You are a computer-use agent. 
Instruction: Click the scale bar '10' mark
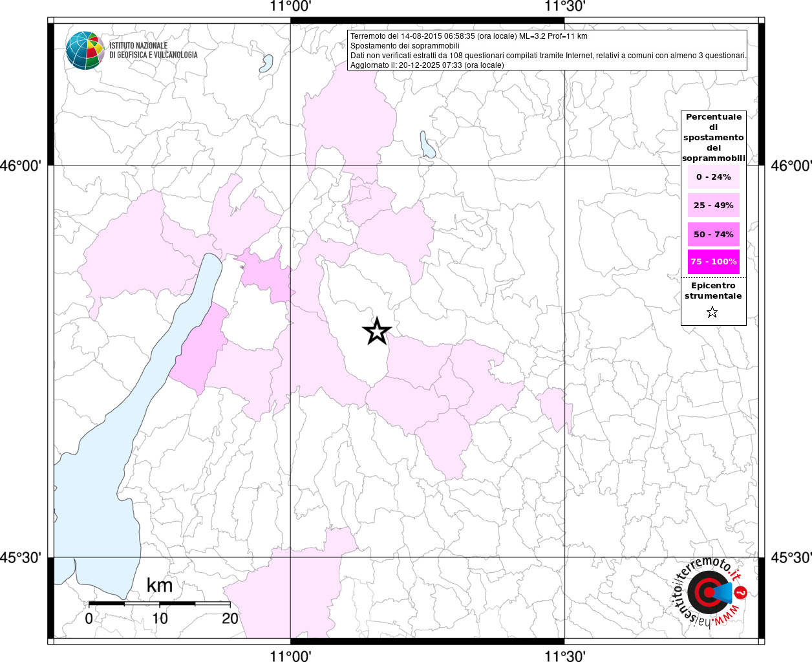pos(160,618)
